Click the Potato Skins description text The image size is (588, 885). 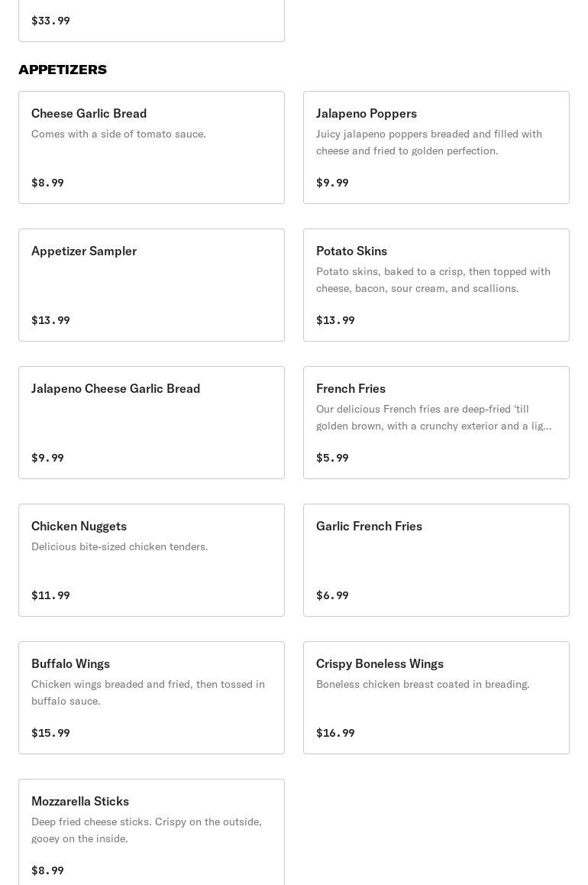point(433,280)
